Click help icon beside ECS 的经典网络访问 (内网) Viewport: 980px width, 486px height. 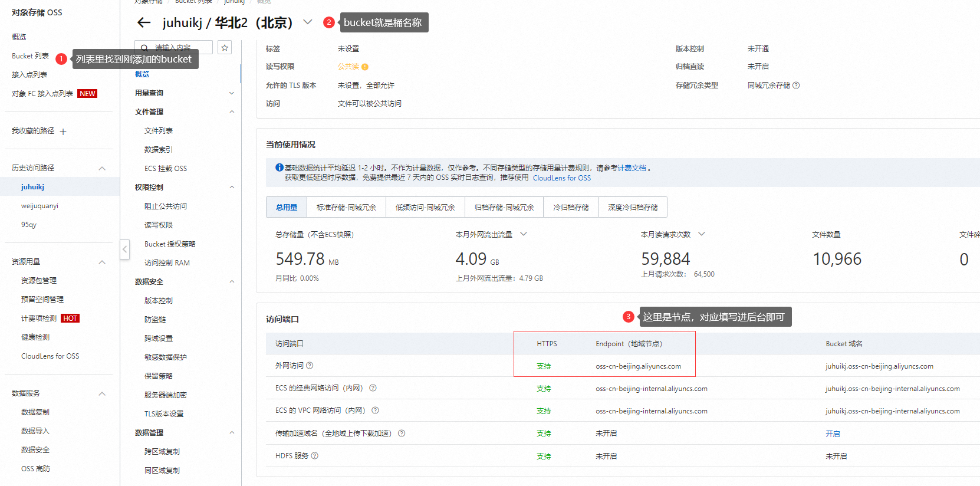(x=373, y=388)
